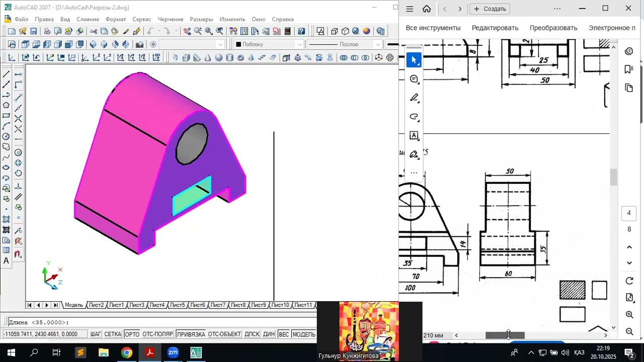
Task: Toggle ПРИВЯЗКА object snap
Action: point(191,334)
